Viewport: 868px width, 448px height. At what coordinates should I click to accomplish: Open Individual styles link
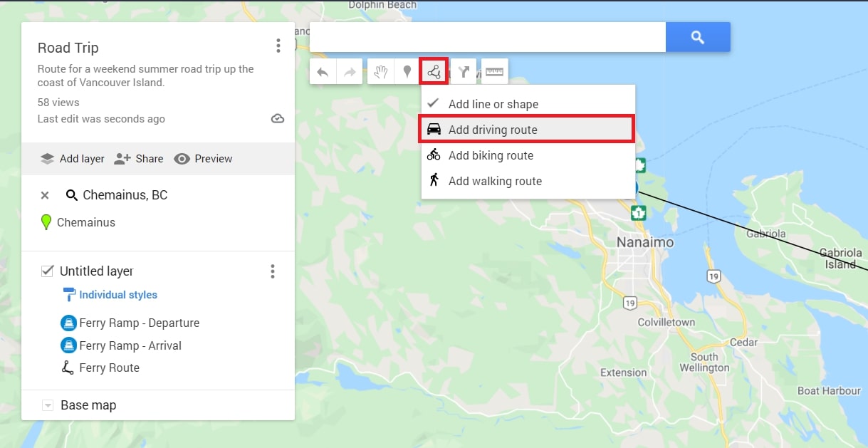110,295
